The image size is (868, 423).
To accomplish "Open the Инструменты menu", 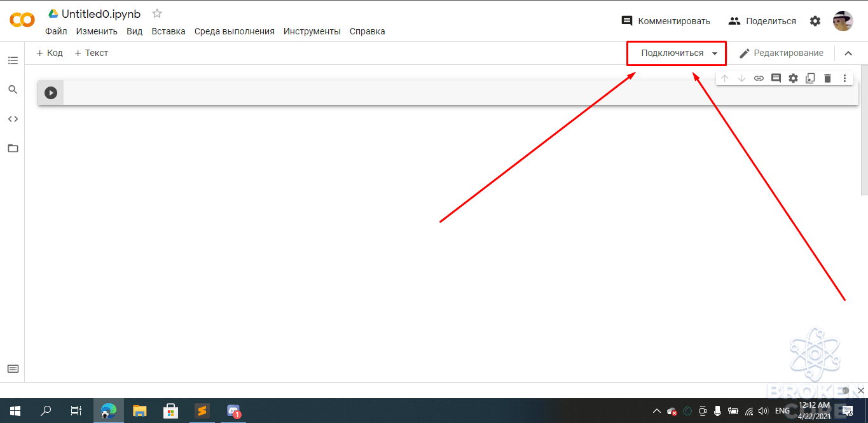I will click(312, 31).
